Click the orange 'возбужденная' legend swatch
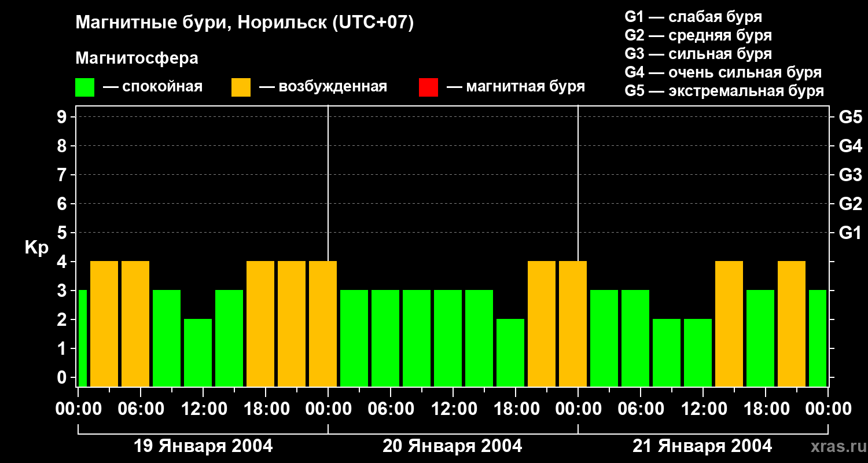The width and height of the screenshot is (868, 463). pyautogui.click(x=241, y=87)
